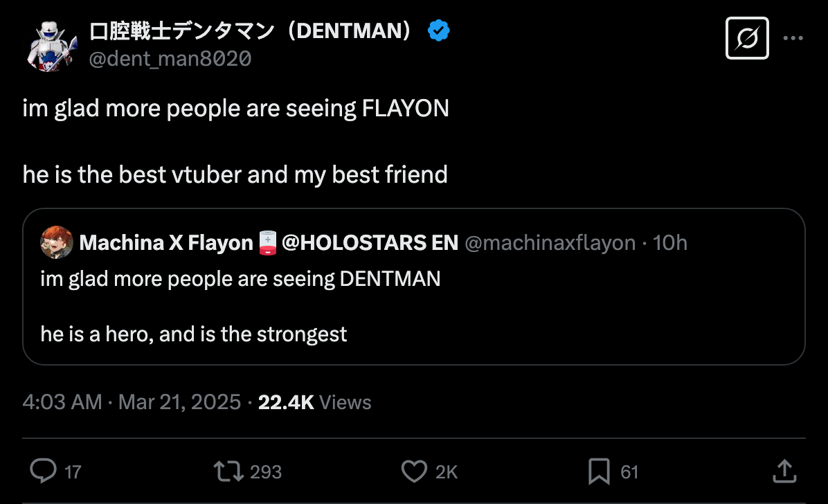Viewport: 828px width, 504px height.
Task: Open the three-dot more options menu
Action: coord(793,38)
